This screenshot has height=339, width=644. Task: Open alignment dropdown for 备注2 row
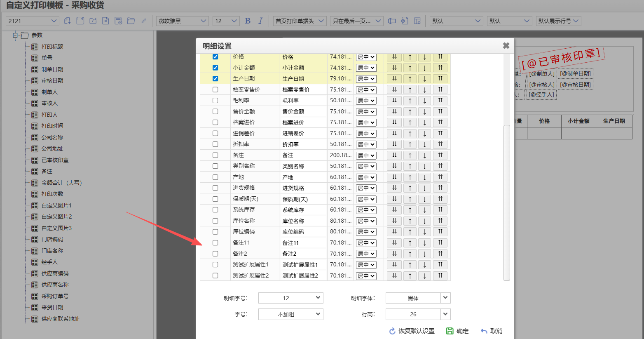coord(366,254)
